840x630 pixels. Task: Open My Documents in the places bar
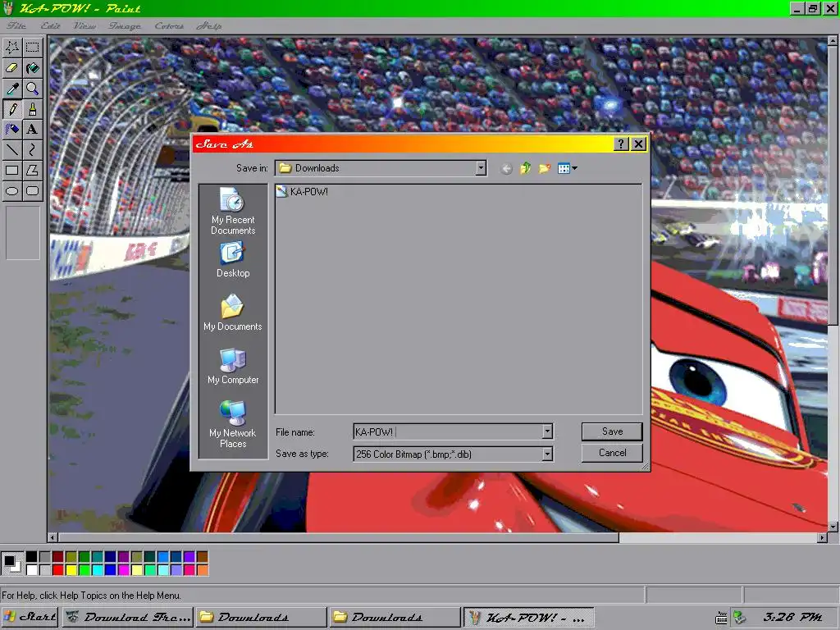click(233, 313)
